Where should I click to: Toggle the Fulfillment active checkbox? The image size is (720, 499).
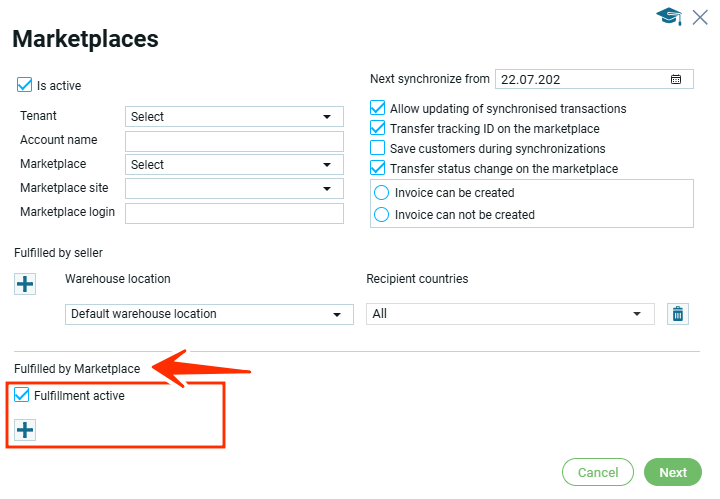point(22,396)
